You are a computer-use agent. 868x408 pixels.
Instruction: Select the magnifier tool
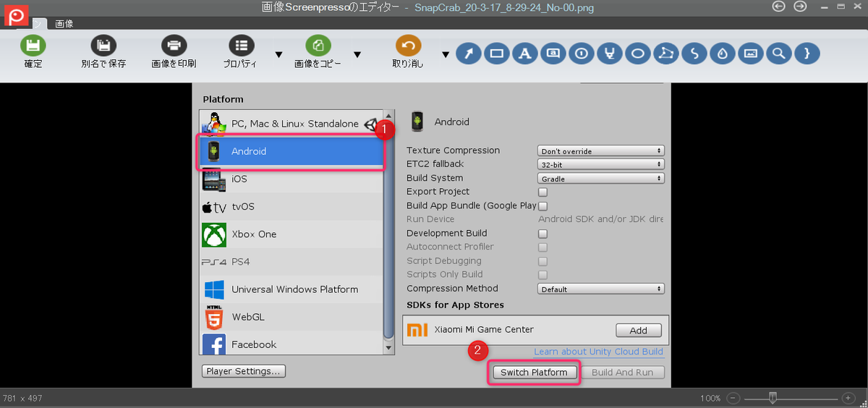779,53
